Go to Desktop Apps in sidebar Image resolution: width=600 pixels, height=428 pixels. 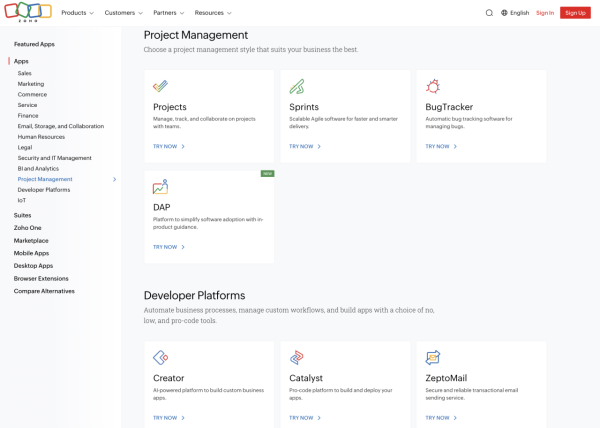click(33, 266)
